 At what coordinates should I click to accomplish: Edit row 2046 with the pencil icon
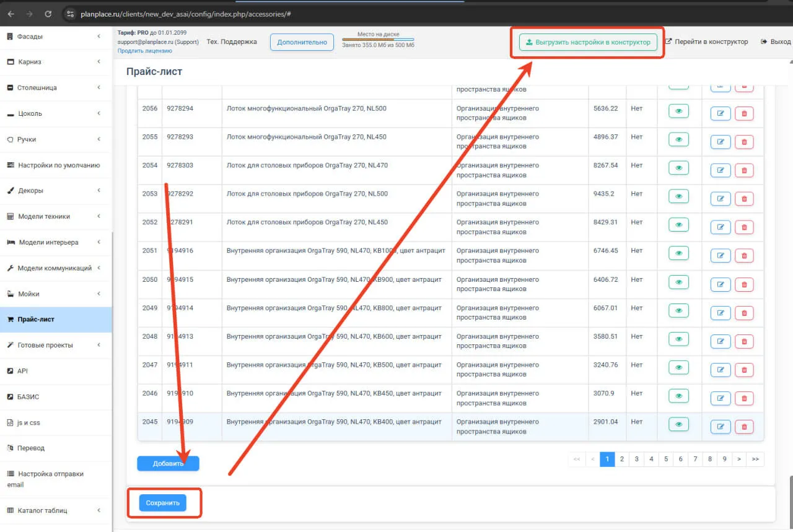(721, 398)
